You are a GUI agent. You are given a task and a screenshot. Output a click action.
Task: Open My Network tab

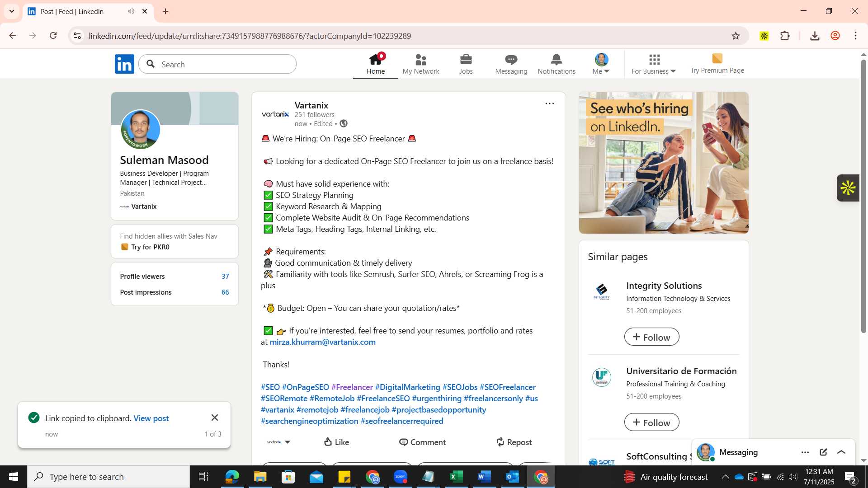pyautogui.click(x=421, y=64)
